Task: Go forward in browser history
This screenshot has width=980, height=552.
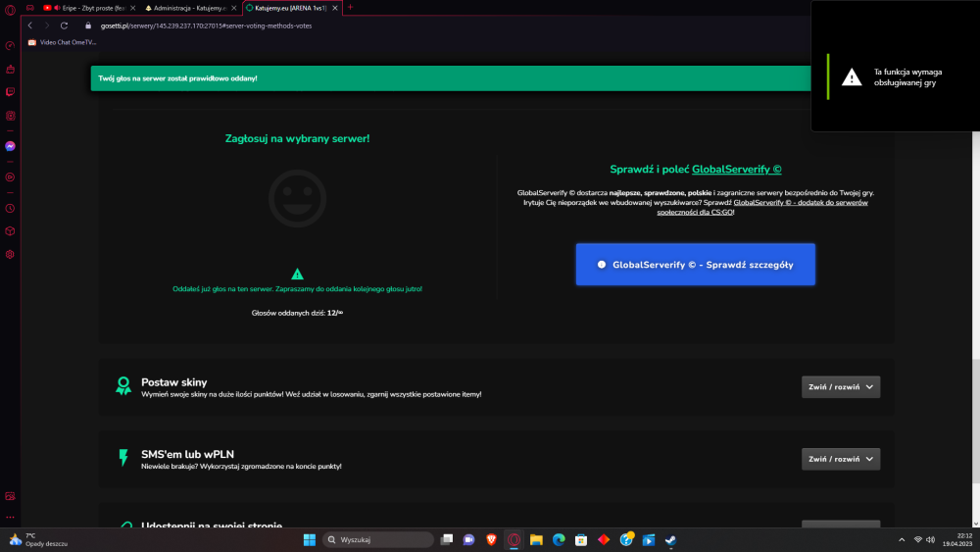Action: coord(47,25)
